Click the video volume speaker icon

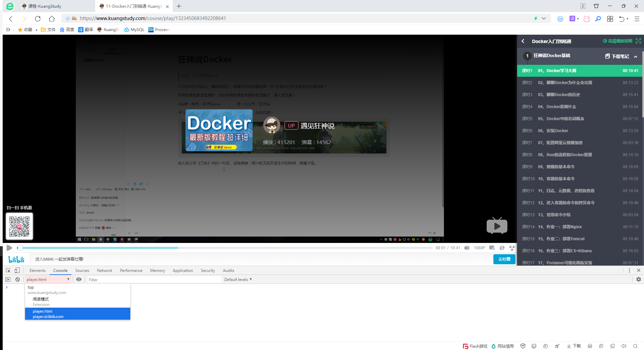[467, 248]
